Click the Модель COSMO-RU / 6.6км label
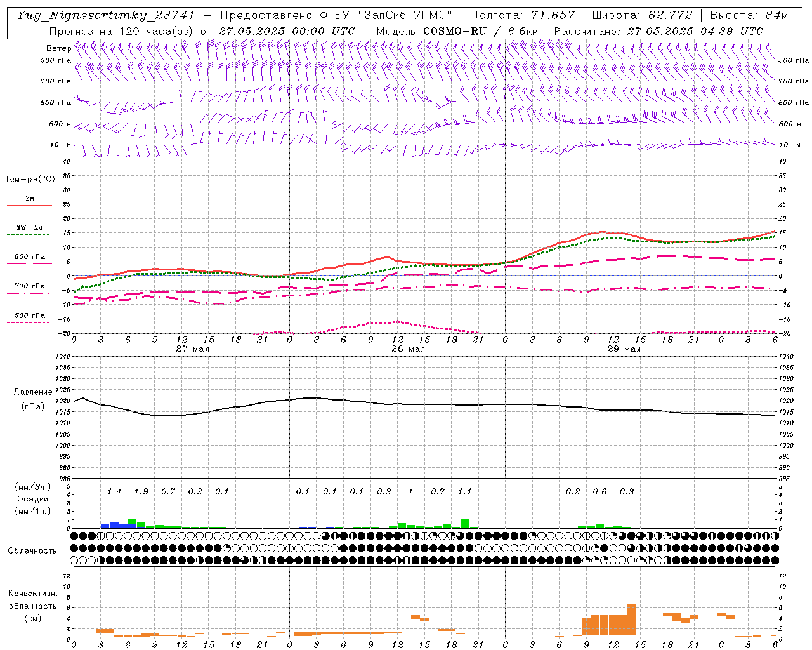The image size is (812, 650). click(x=457, y=31)
